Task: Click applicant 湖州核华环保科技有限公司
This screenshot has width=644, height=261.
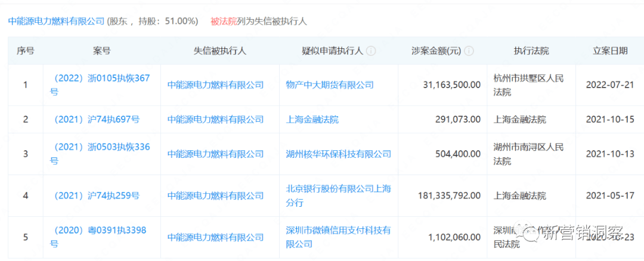Action: 339,154
